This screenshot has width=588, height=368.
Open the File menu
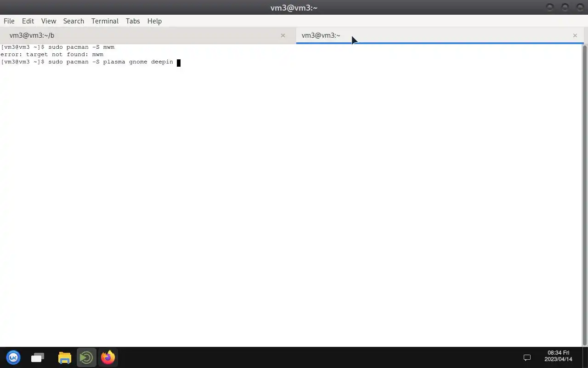pyautogui.click(x=9, y=21)
